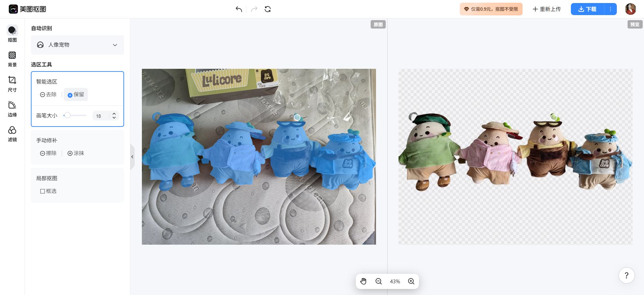Click 重新上传 to re-upload an image
This screenshot has height=295, width=644.
click(547, 9)
